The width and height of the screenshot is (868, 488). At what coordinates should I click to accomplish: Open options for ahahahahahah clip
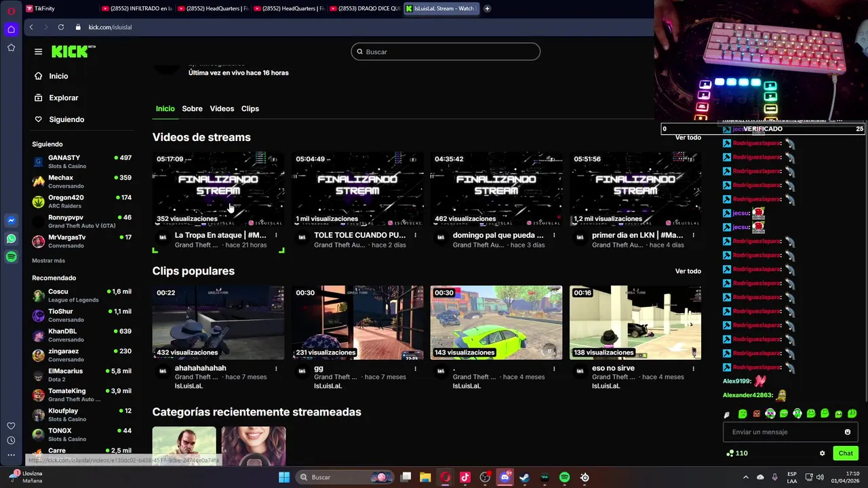276,369
